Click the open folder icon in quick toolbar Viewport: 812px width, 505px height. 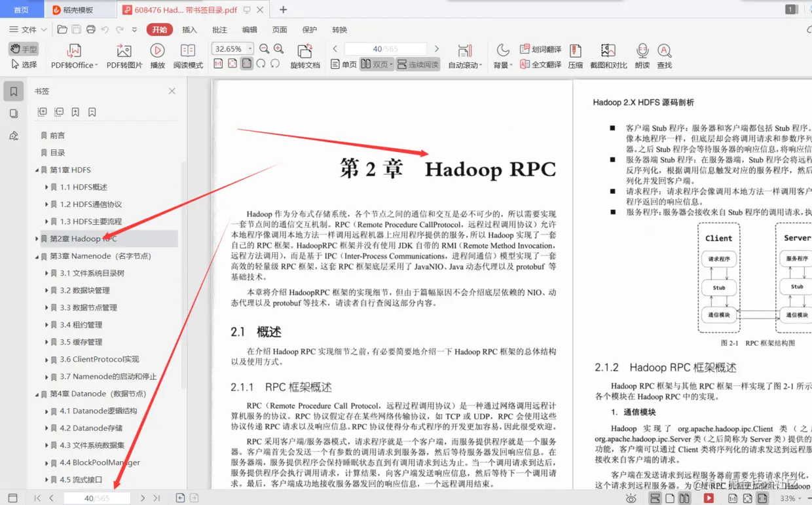pyautogui.click(x=62, y=29)
